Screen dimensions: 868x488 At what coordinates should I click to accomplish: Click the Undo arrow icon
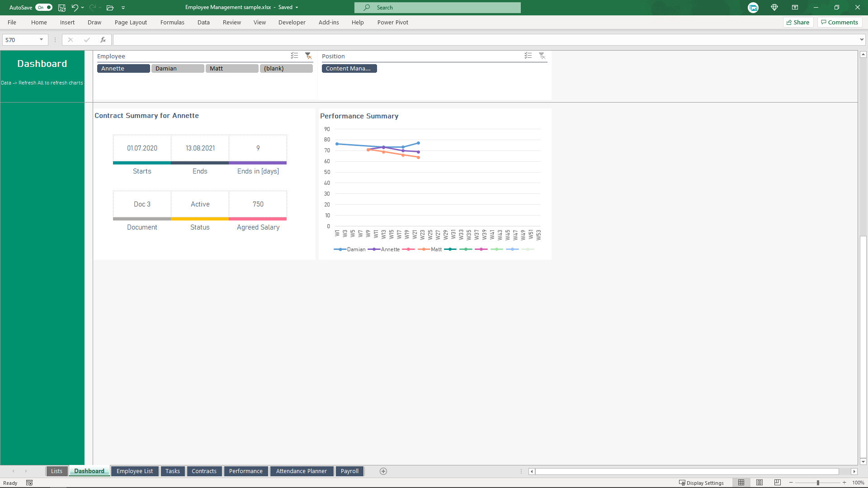[x=75, y=7]
